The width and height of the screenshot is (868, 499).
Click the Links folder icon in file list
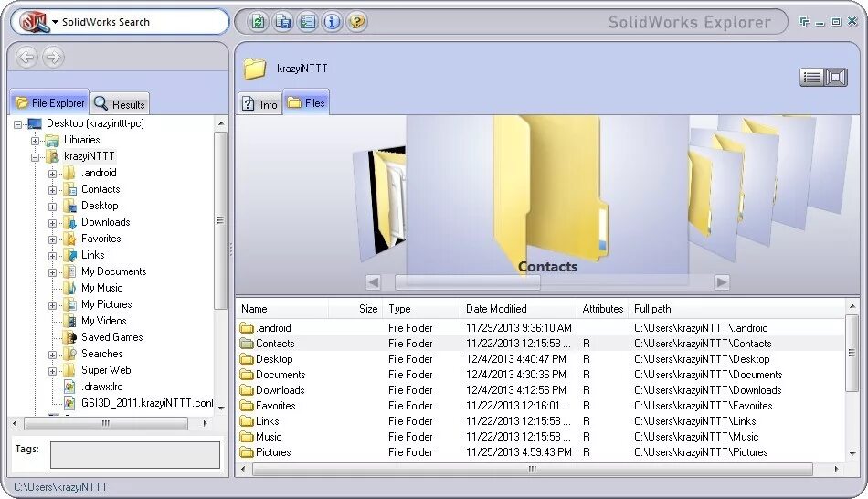pyautogui.click(x=247, y=421)
